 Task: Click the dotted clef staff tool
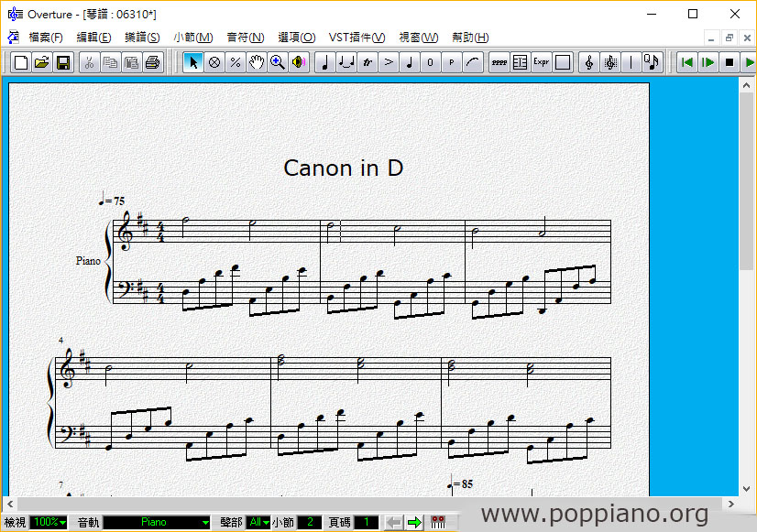coord(609,62)
